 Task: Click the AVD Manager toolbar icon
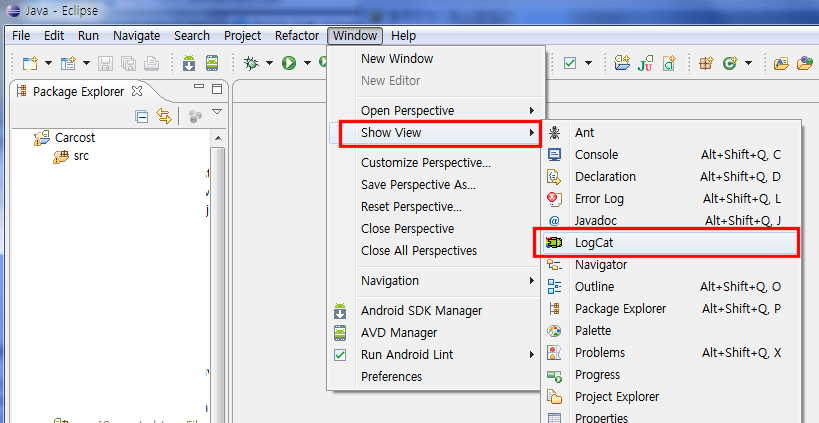point(211,63)
